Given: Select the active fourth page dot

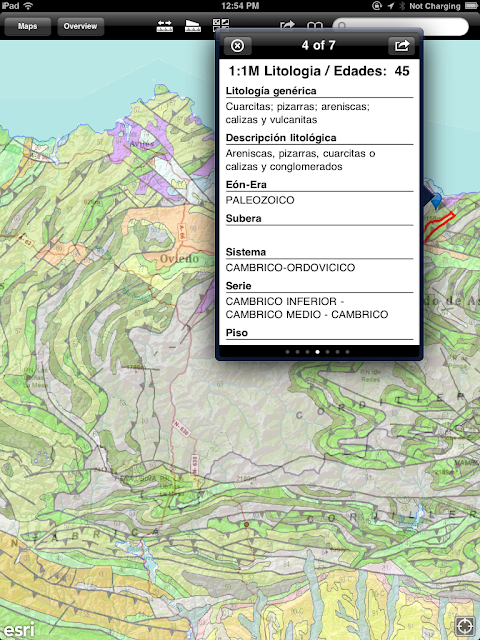Looking at the screenshot, I should (x=317, y=352).
